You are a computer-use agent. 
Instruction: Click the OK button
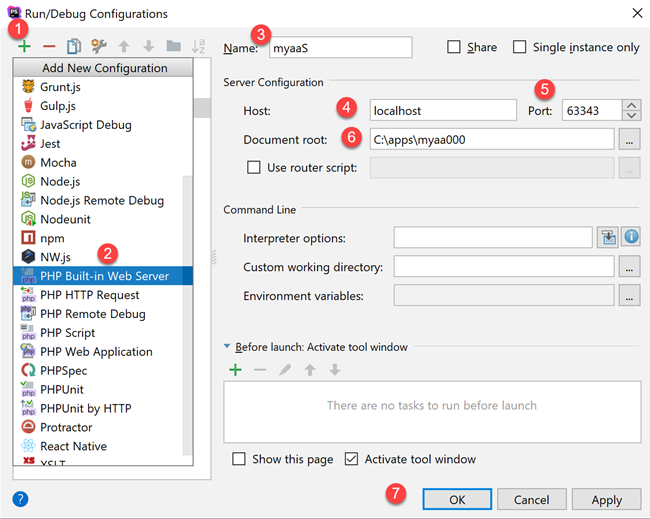[x=457, y=499]
